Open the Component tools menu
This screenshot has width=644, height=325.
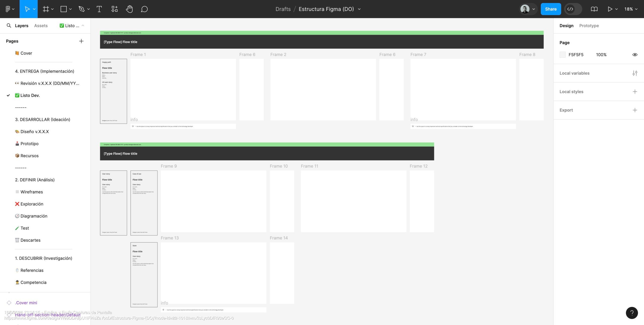click(114, 9)
